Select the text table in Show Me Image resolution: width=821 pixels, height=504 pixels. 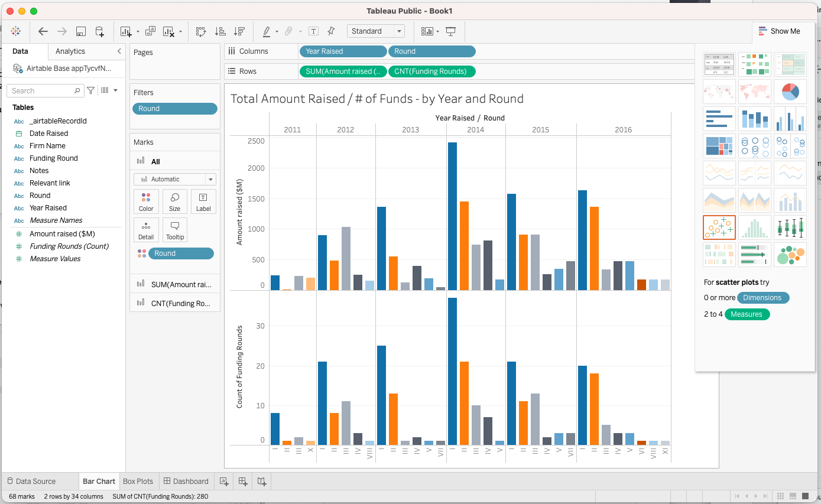coord(719,64)
